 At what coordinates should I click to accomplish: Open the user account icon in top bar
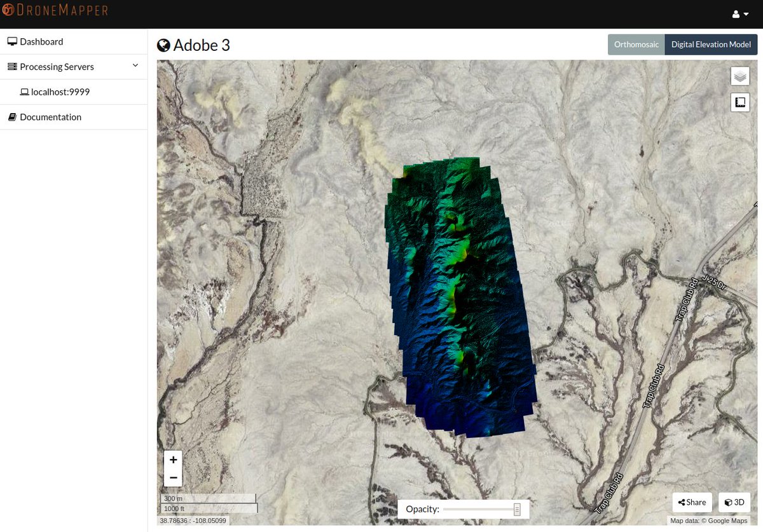[x=735, y=13]
